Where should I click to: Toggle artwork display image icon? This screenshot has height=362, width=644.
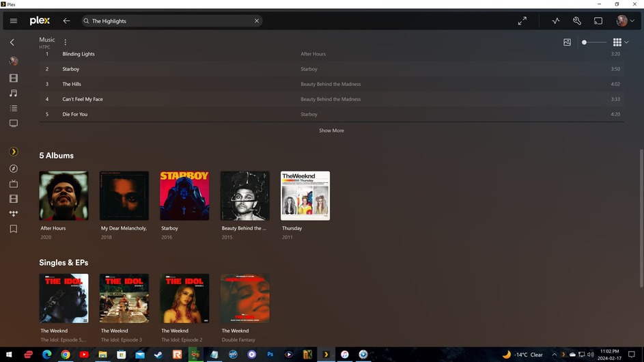[x=567, y=42]
